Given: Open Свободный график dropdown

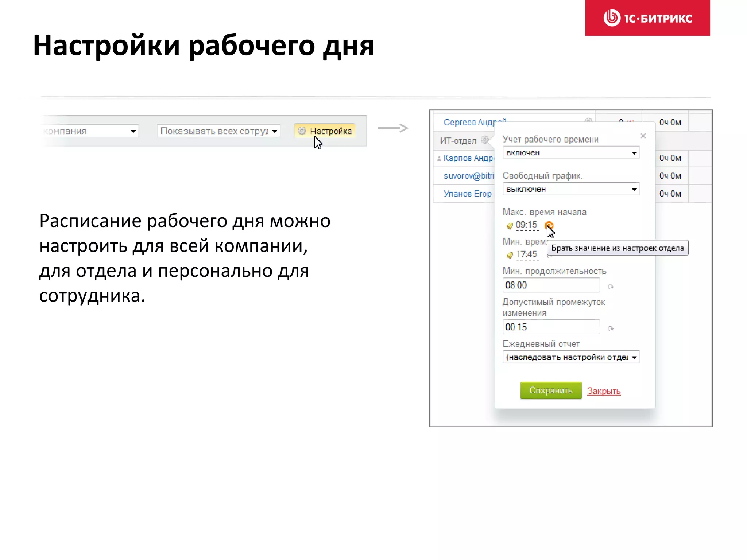Looking at the screenshot, I should click(x=571, y=189).
